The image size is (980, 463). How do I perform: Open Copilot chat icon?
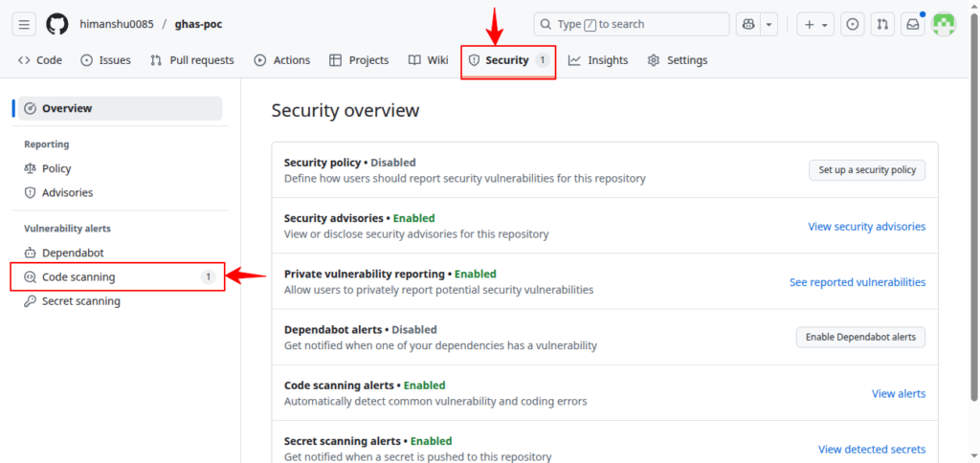click(749, 24)
